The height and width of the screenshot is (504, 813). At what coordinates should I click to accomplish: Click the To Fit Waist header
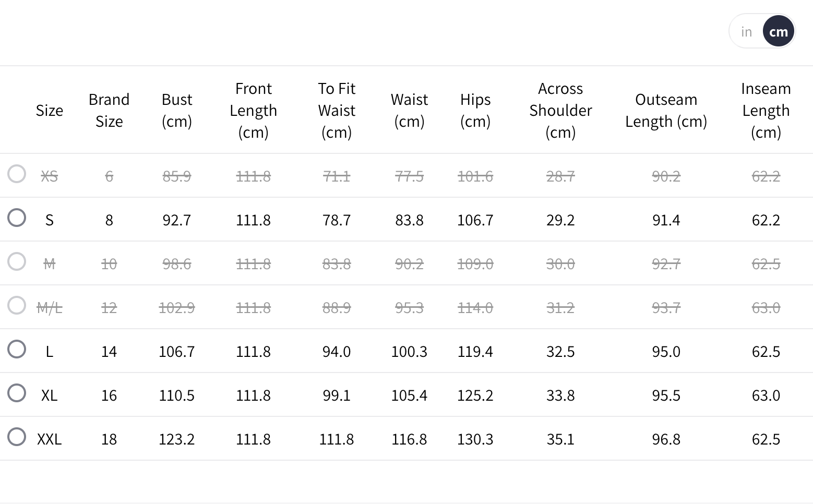[x=337, y=111]
